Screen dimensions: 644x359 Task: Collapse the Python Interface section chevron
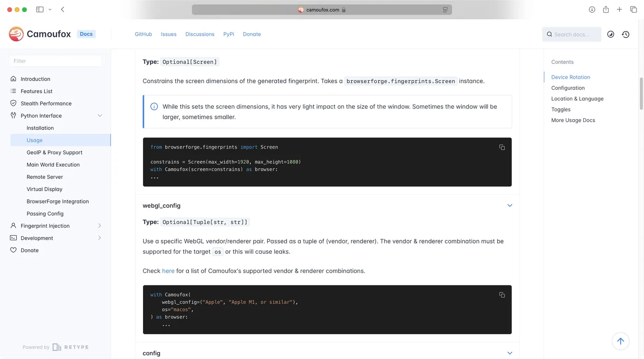point(100,116)
